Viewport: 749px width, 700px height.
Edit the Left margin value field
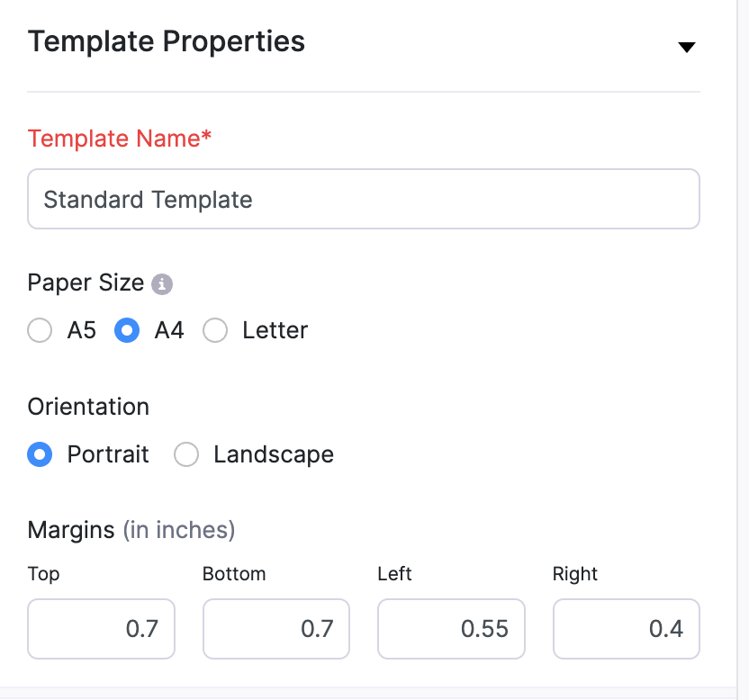click(451, 628)
